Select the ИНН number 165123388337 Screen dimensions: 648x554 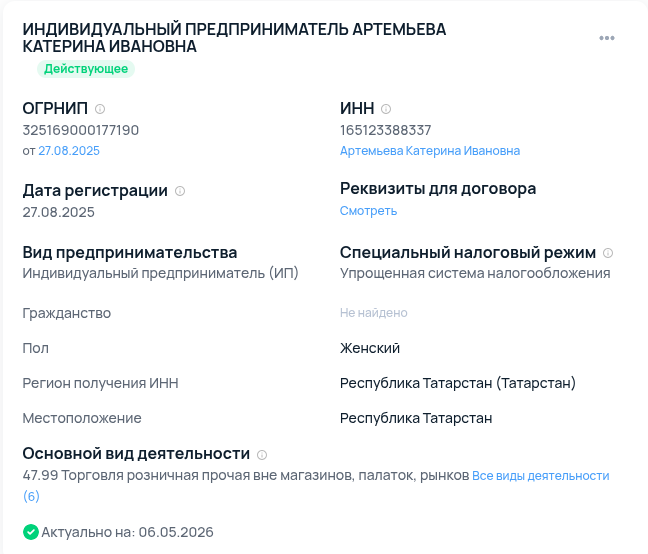point(385,130)
